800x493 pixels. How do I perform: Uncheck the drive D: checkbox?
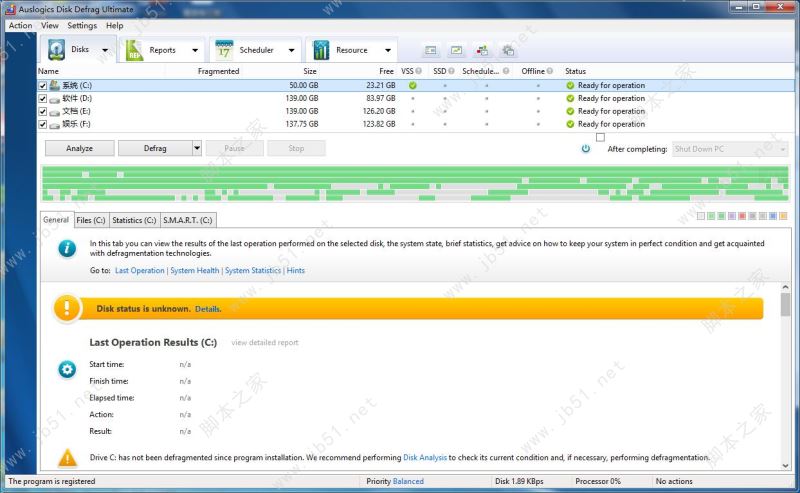(43, 98)
